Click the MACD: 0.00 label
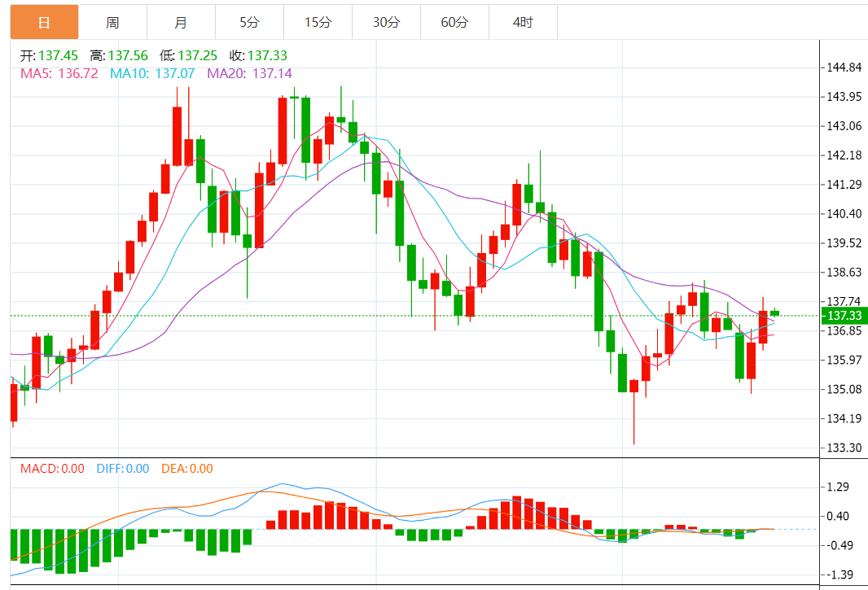868x590 pixels. [53, 469]
